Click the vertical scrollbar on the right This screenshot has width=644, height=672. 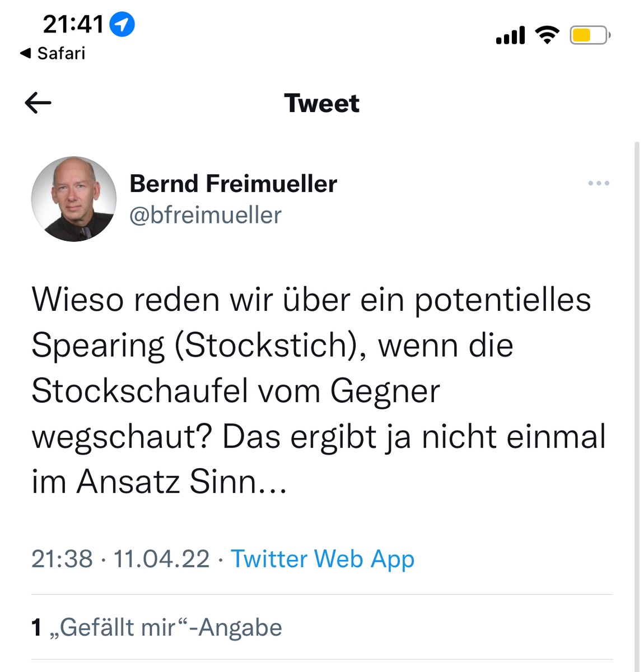(x=637, y=406)
